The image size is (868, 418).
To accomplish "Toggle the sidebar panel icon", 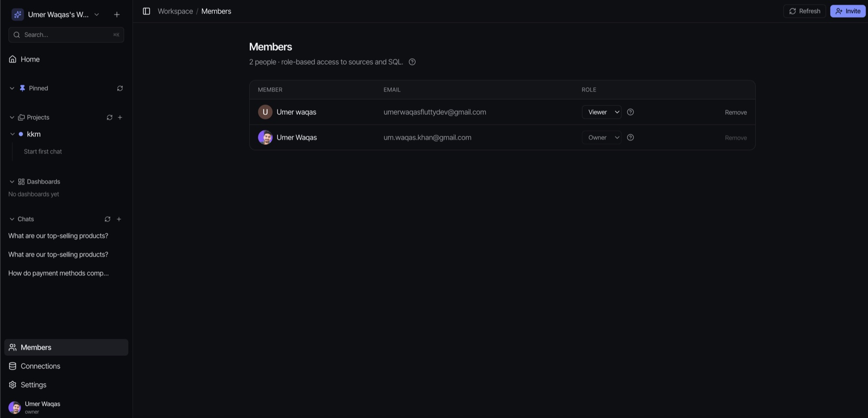I will [146, 11].
